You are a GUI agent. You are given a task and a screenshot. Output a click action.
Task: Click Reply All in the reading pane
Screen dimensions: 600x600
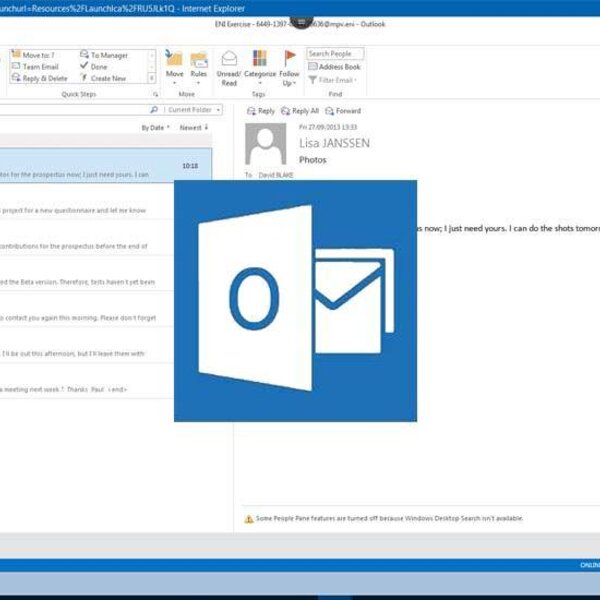[x=300, y=111]
